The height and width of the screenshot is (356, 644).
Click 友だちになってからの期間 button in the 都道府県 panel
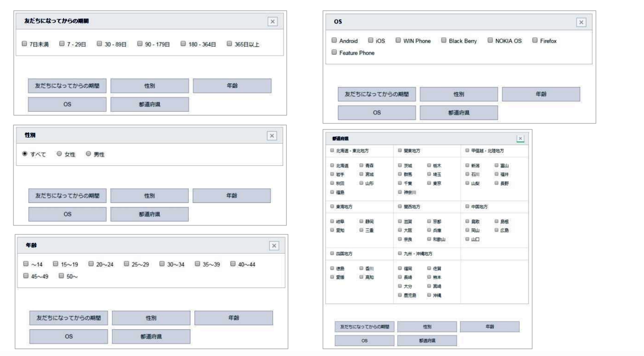click(365, 326)
